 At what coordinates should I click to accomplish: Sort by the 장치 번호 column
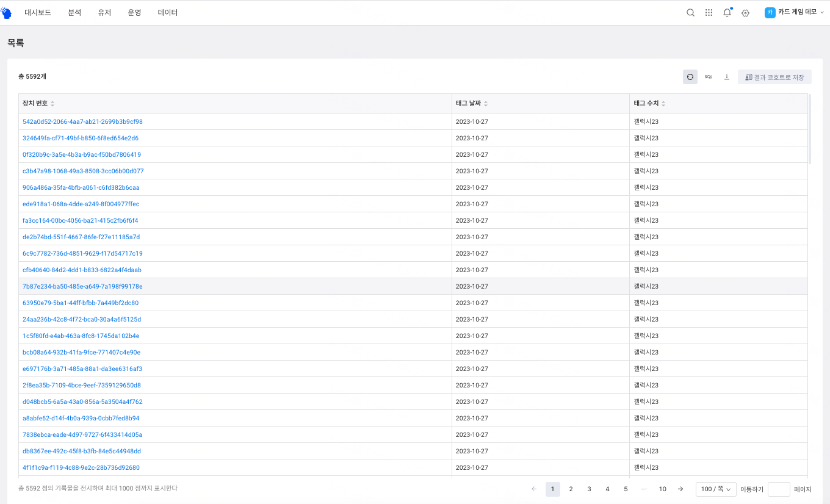[x=52, y=104]
